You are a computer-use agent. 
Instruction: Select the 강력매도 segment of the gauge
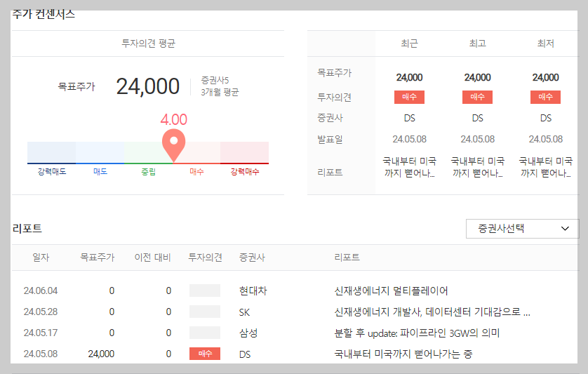pyautogui.click(x=51, y=153)
